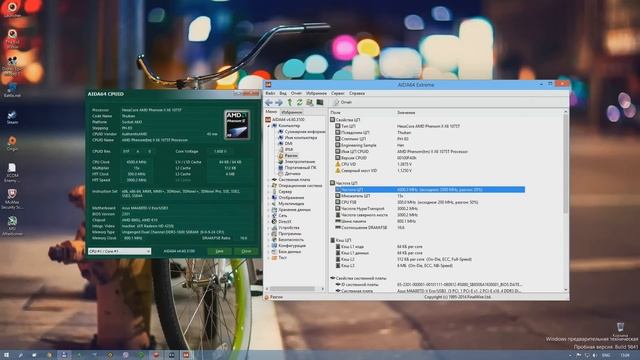Select the Электропитание tree item
Viewport: 640px width, 360px height.
[x=297, y=162]
